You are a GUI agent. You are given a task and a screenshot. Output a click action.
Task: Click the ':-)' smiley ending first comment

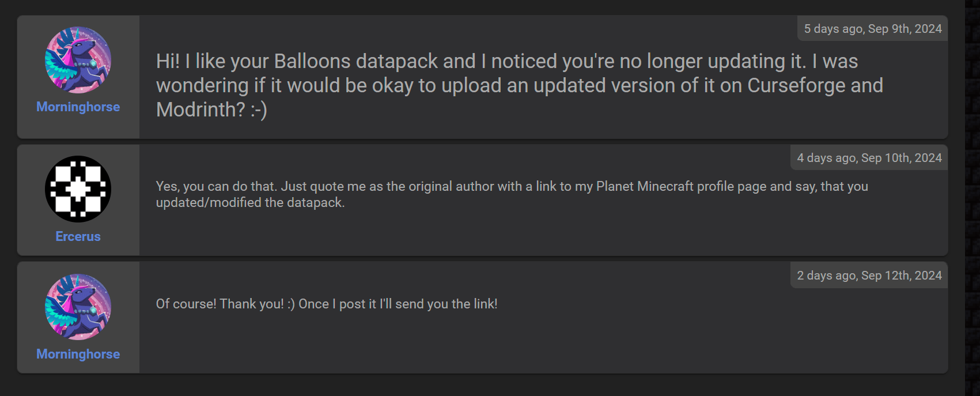[259, 110]
